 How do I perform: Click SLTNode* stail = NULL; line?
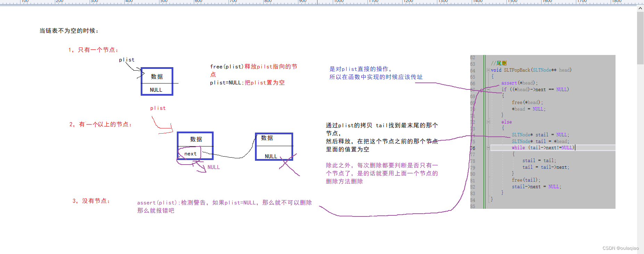click(x=540, y=135)
